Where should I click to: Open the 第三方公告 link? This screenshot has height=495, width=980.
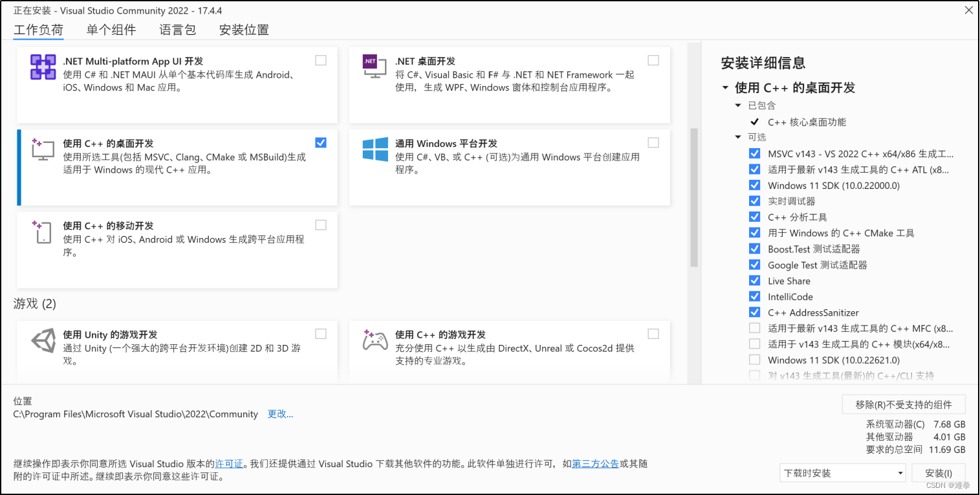[x=595, y=463]
